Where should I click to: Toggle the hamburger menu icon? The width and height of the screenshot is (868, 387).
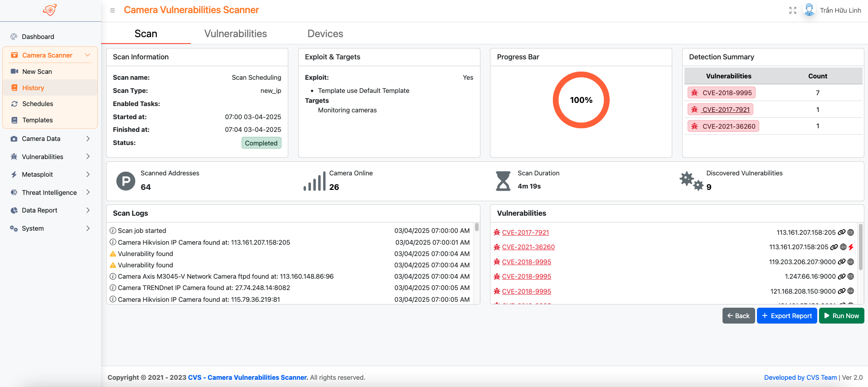coord(112,10)
